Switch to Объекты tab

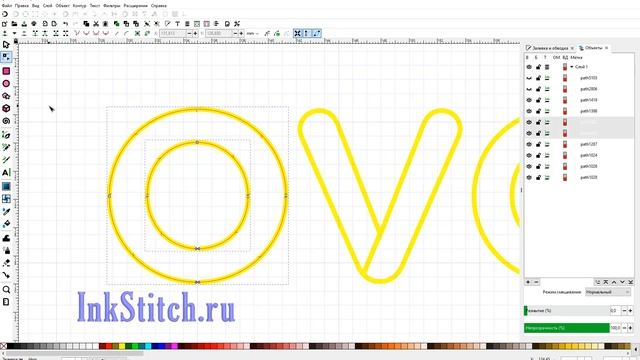pyautogui.click(x=593, y=48)
